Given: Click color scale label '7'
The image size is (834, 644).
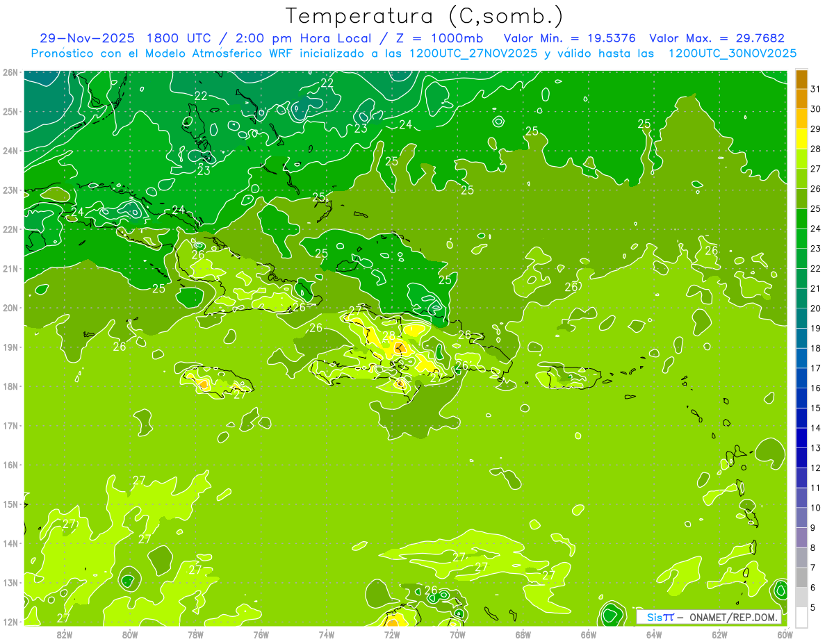Looking at the screenshot, I should tap(814, 568).
